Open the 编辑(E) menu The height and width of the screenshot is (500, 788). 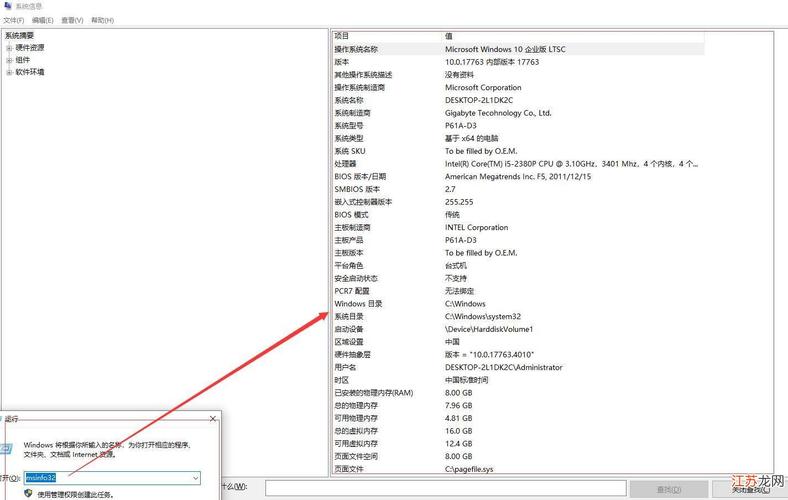click(x=42, y=20)
